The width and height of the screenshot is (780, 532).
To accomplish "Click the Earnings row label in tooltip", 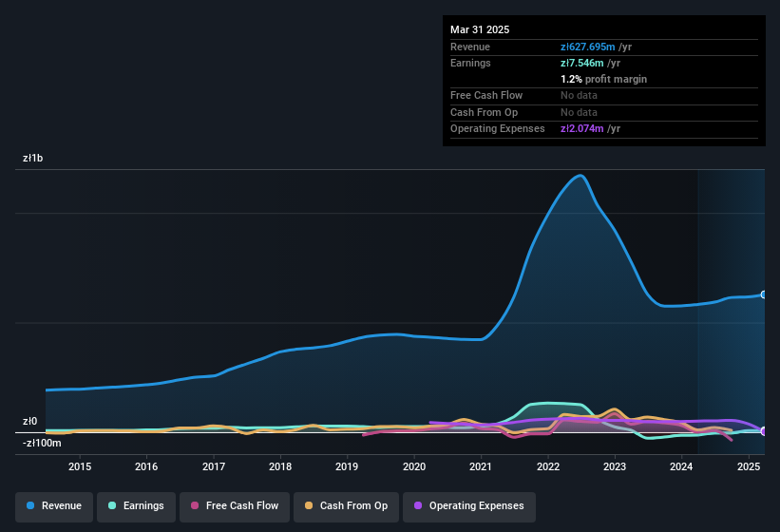I will (x=470, y=63).
